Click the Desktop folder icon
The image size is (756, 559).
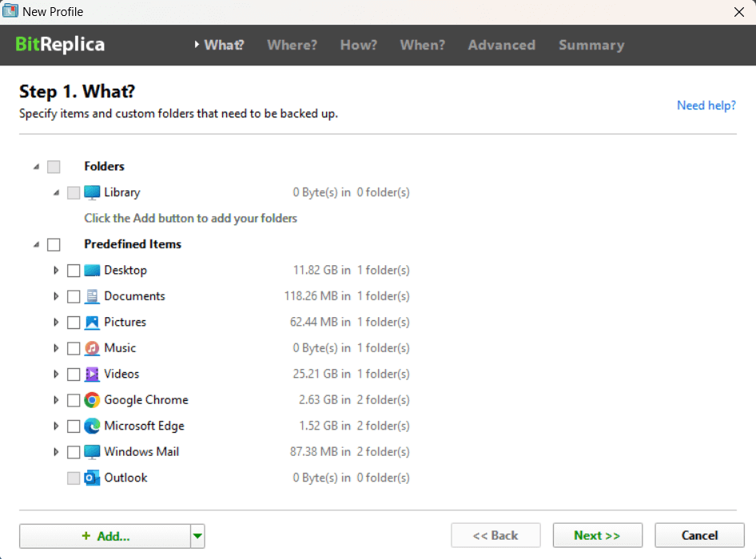pyautogui.click(x=93, y=271)
